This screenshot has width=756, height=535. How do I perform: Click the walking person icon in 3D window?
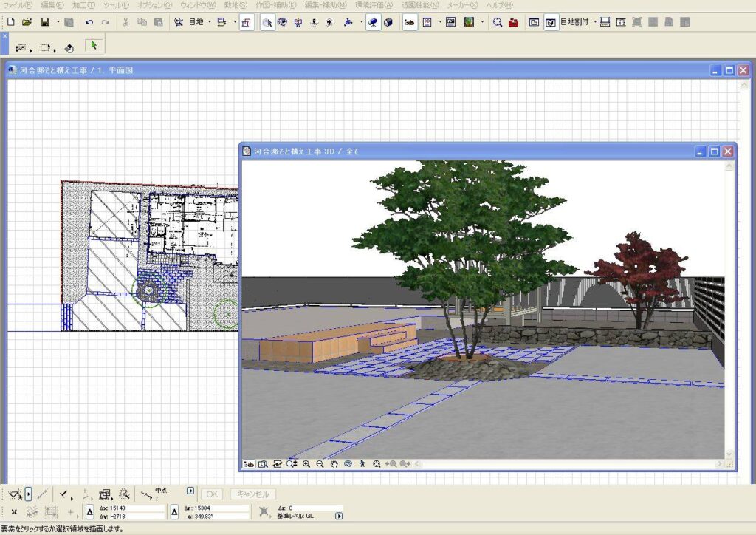pos(362,464)
